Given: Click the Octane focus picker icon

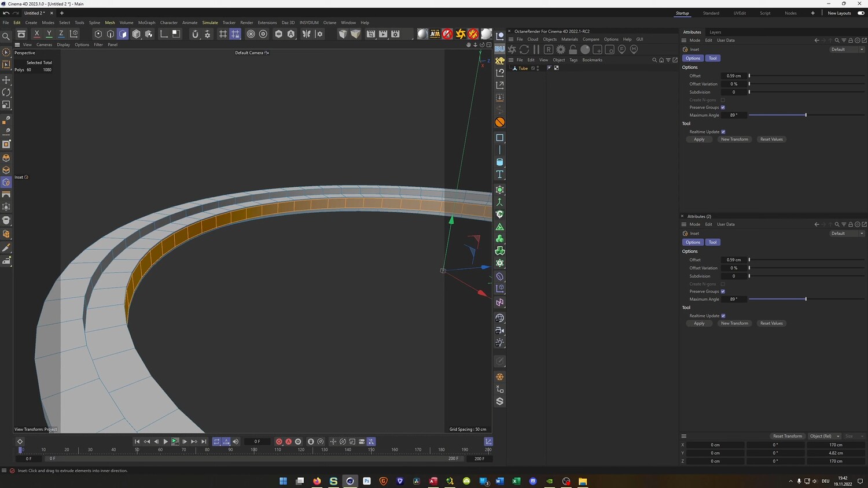Looking at the screenshot, I should [x=622, y=50].
